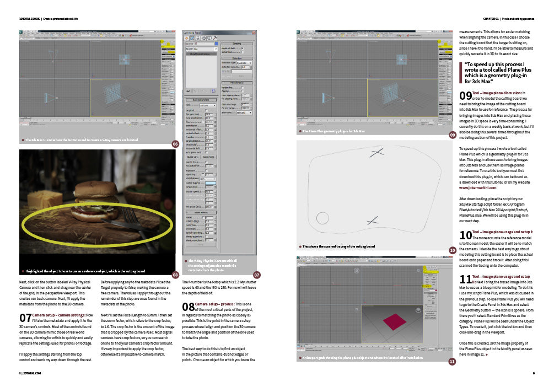Click the Pin Stack icon below the modifier stack
554x392 pixels.
tap(188, 90)
